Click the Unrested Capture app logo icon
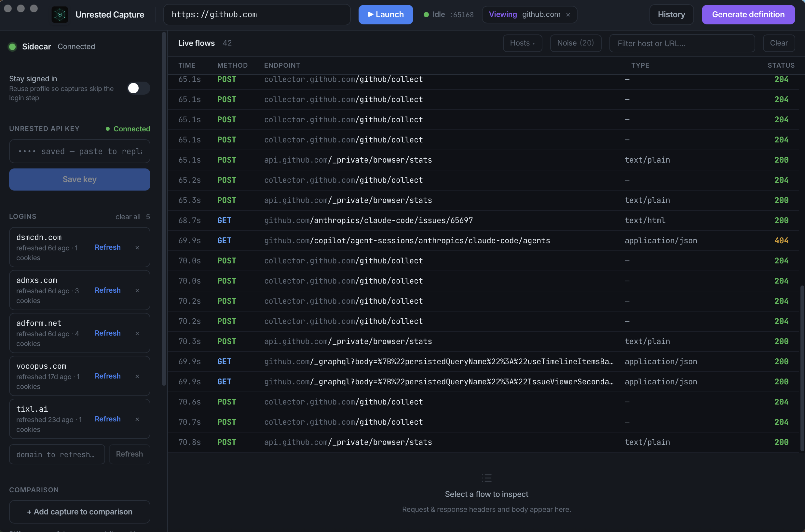805x532 pixels. [x=60, y=15]
